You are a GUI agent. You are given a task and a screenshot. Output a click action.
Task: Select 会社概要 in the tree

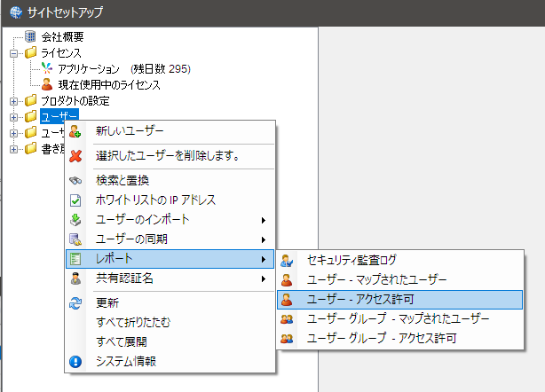coord(62,36)
